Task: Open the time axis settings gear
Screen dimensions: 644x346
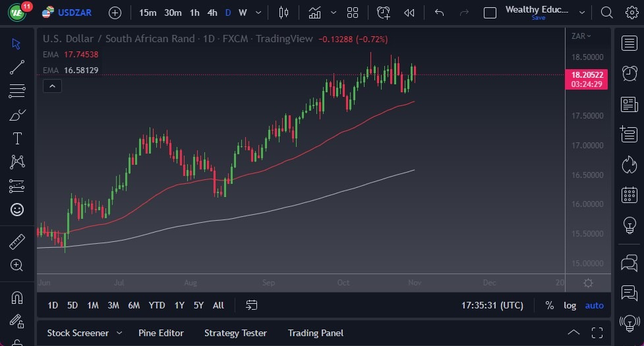Action: coord(588,283)
